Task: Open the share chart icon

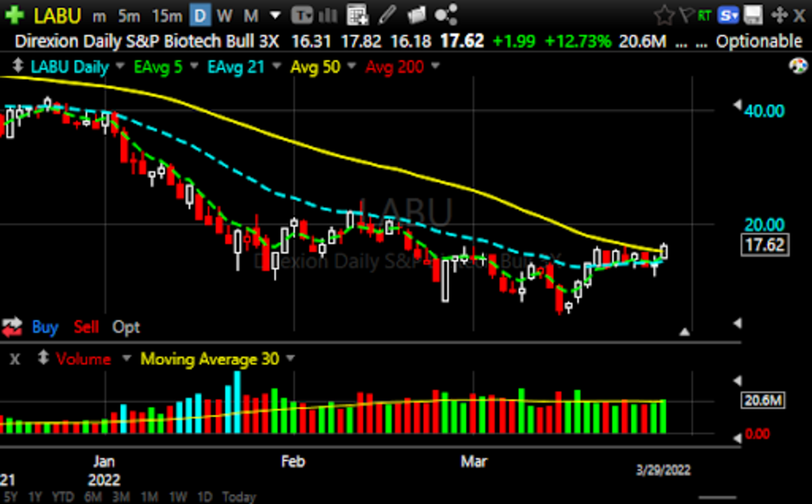Action: (445, 15)
